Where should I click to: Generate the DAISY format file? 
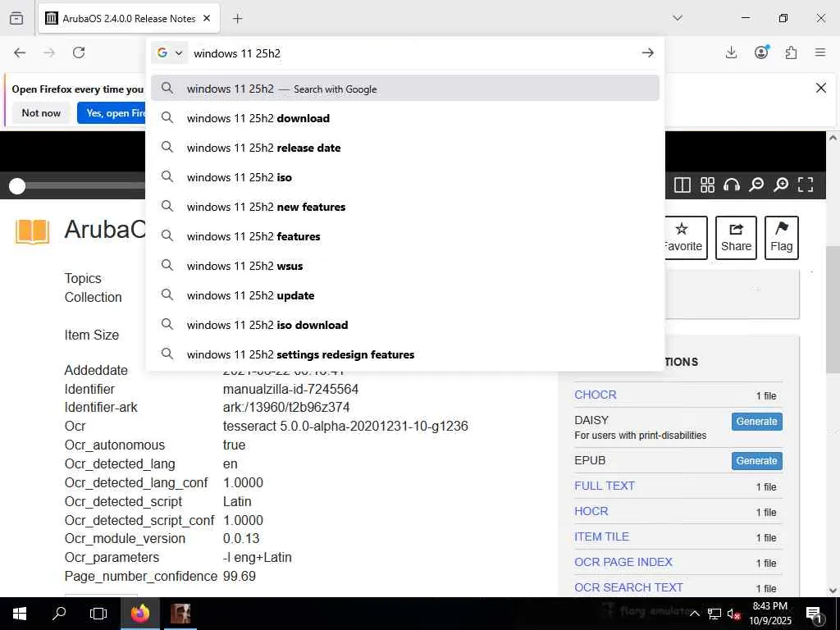(756, 421)
